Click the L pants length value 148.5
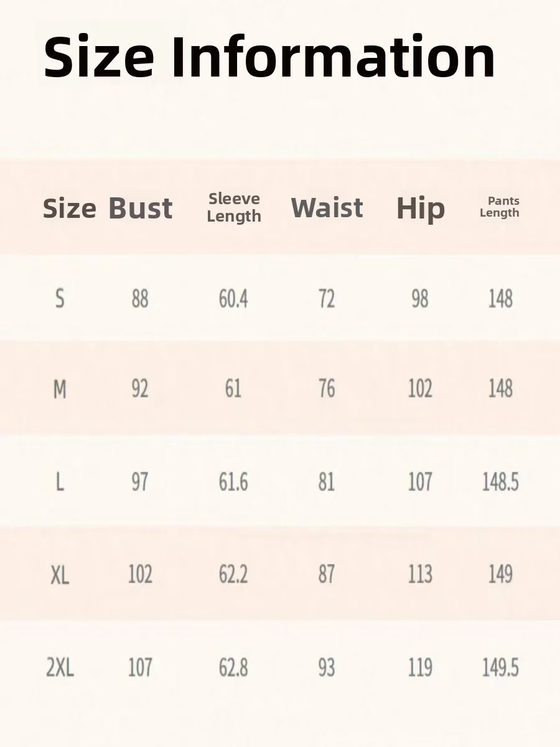The image size is (560, 747). click(500, 482)
